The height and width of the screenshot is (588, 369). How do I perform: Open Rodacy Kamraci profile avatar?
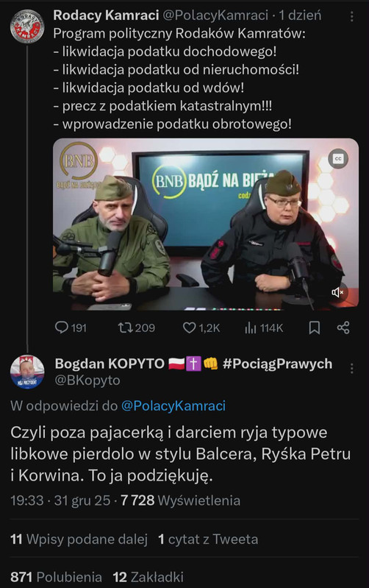pyautogui.click(x=27, y=26)
